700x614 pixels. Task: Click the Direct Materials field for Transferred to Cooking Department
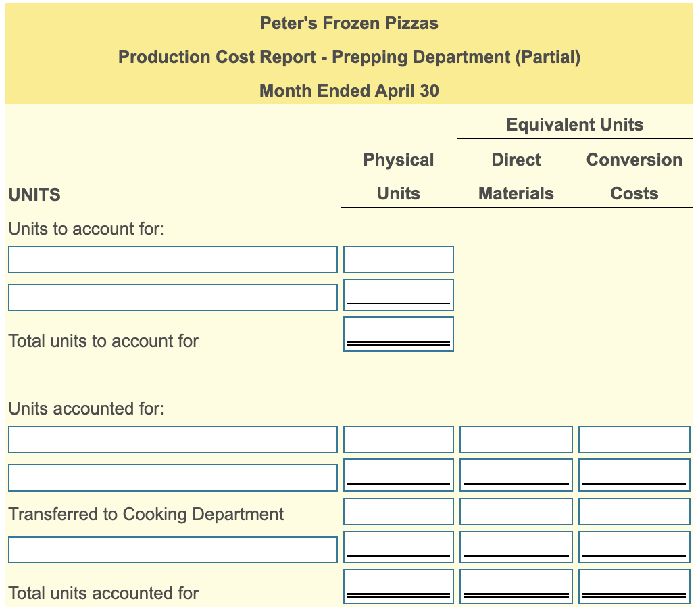tap(516, 511)
